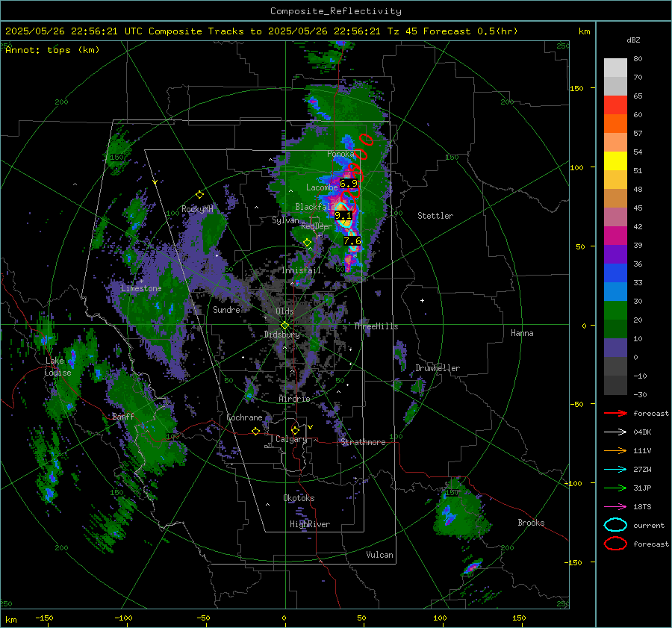This screenshot has width=672, height=628.
Task: Select the bright yellow dBZ scale swatch
Action: [615, 161]
